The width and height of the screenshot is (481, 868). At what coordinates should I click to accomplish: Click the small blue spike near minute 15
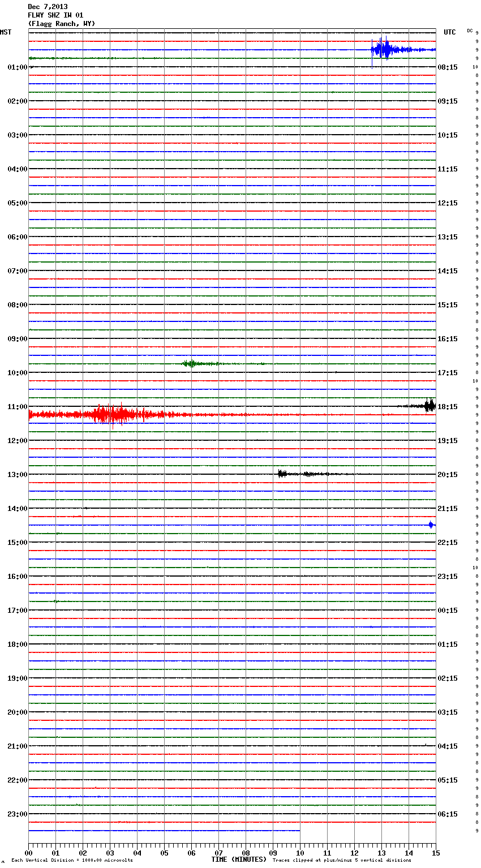point(431,525)
